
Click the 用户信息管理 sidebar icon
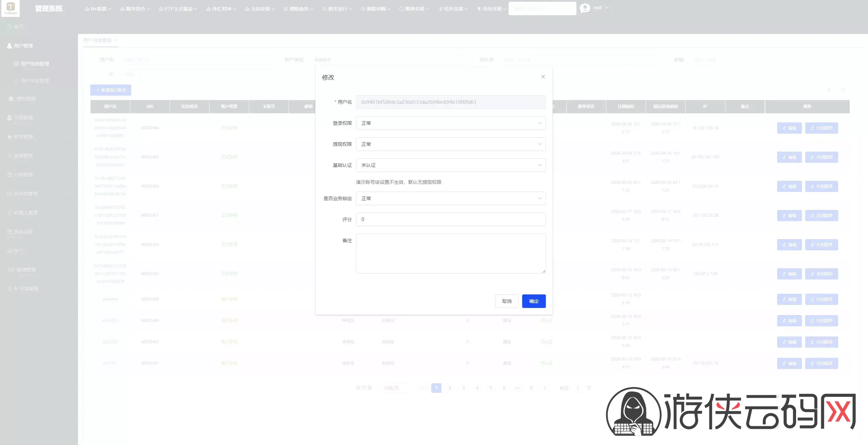(16, 64)
